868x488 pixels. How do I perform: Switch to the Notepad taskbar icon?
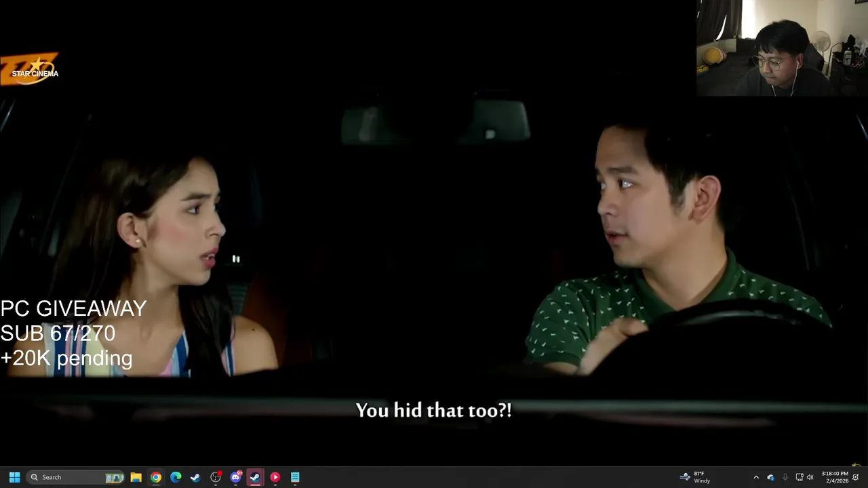pyautogui.click(x=295, y=477)
